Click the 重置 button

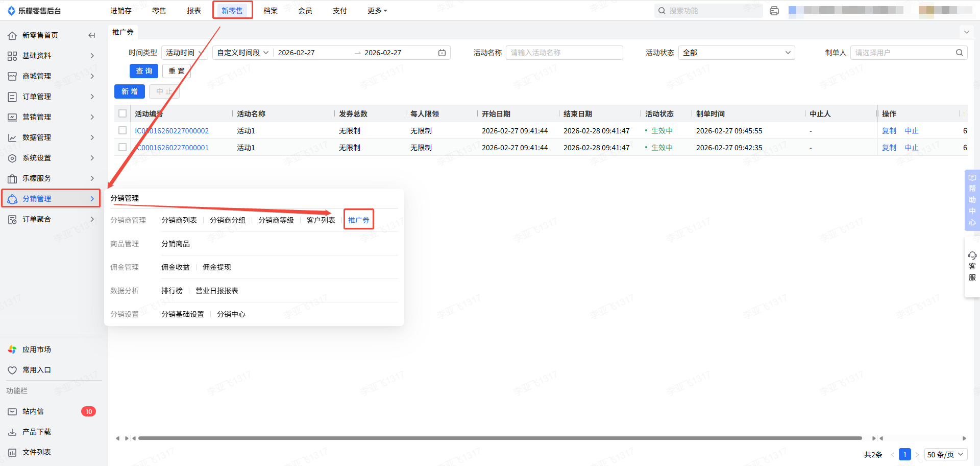pyautogui.click(x=177, y=71)
